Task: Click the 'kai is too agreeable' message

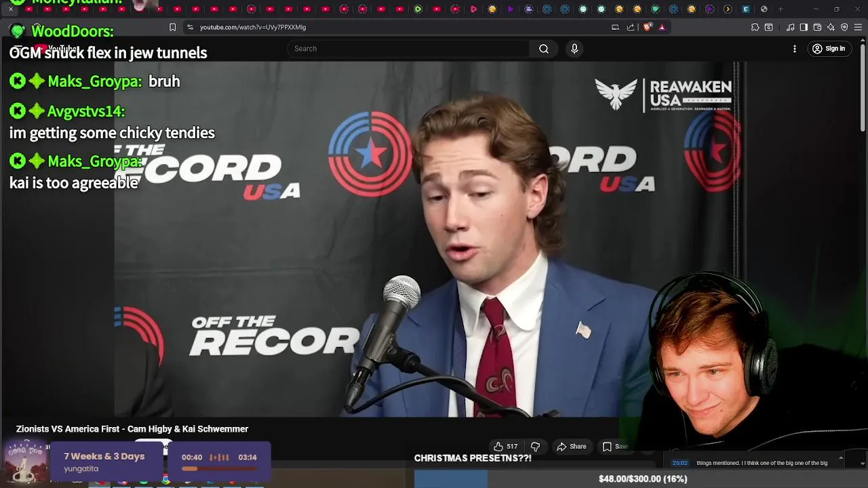Action: [x=74, y=183]
